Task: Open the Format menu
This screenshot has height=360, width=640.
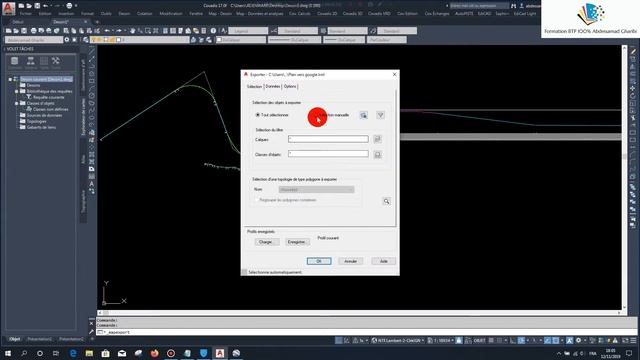Action: coord(87,13)
